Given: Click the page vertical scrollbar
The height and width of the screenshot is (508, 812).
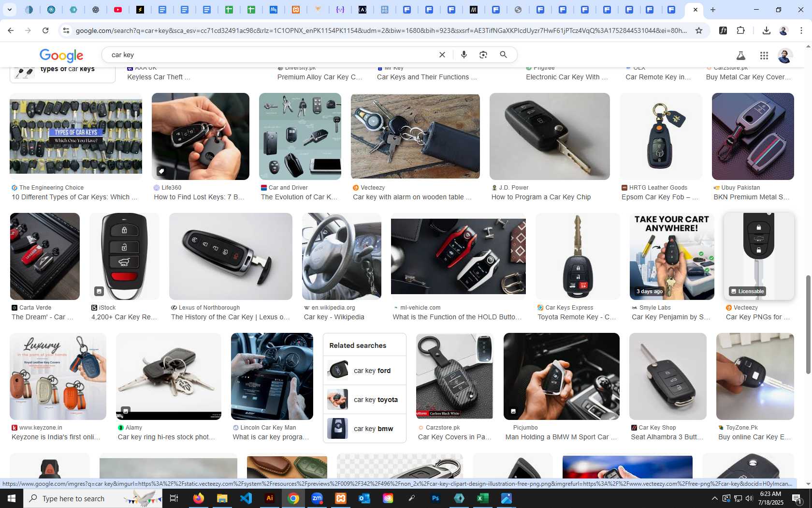Looking at the screenshot, I should [808, 324].
